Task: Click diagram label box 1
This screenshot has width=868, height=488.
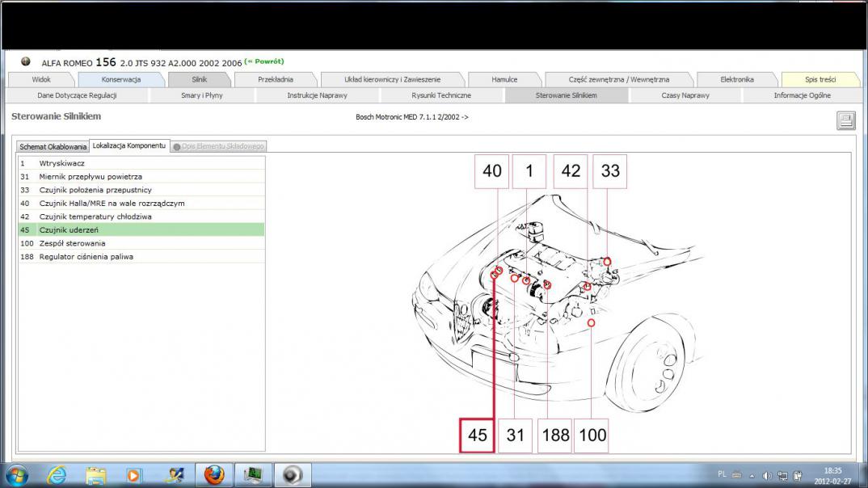Action: pyautogui.click(x=529, y=171)
